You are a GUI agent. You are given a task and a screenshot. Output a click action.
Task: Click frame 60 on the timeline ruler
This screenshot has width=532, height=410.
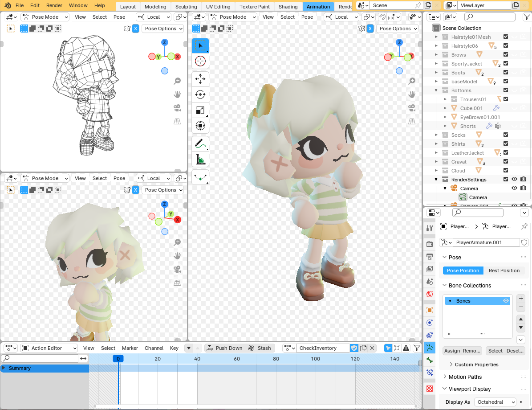[236, 359]
